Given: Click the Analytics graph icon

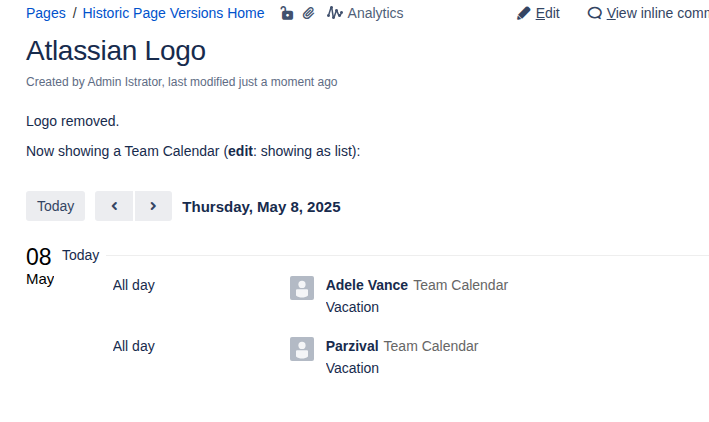Looking at the screenshot, I should tap(335, 13).
